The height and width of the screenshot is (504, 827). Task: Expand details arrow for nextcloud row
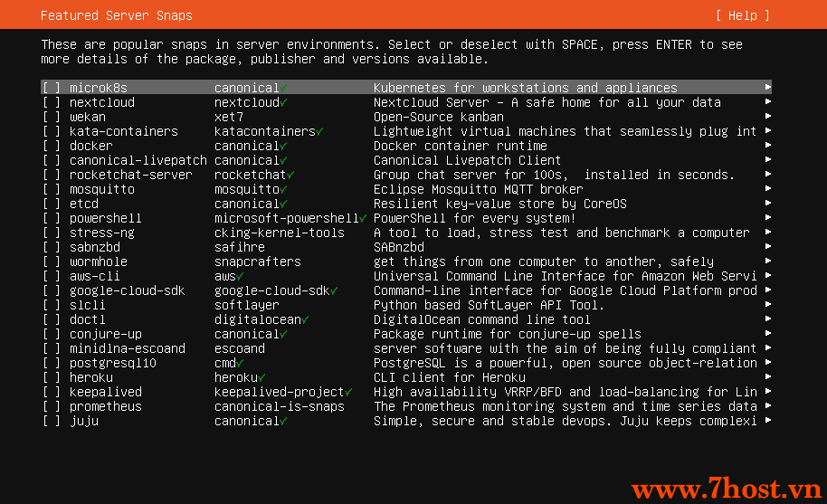pos(768,101)
